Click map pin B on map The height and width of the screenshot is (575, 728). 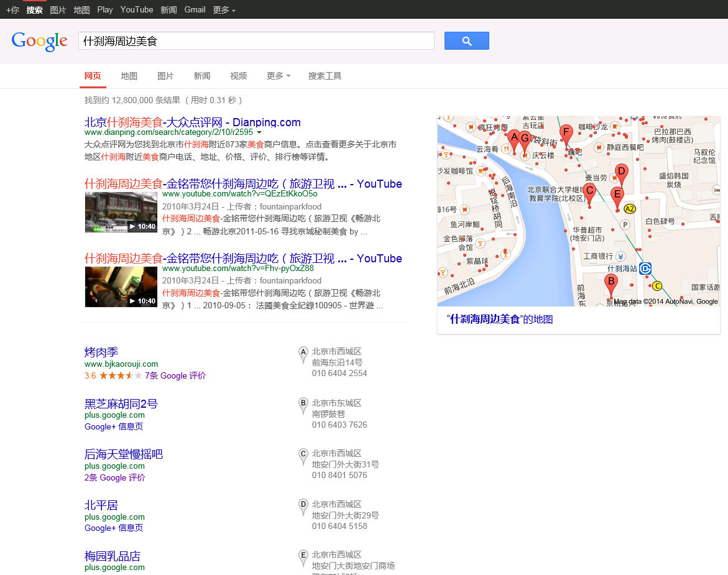pos(611,285)
